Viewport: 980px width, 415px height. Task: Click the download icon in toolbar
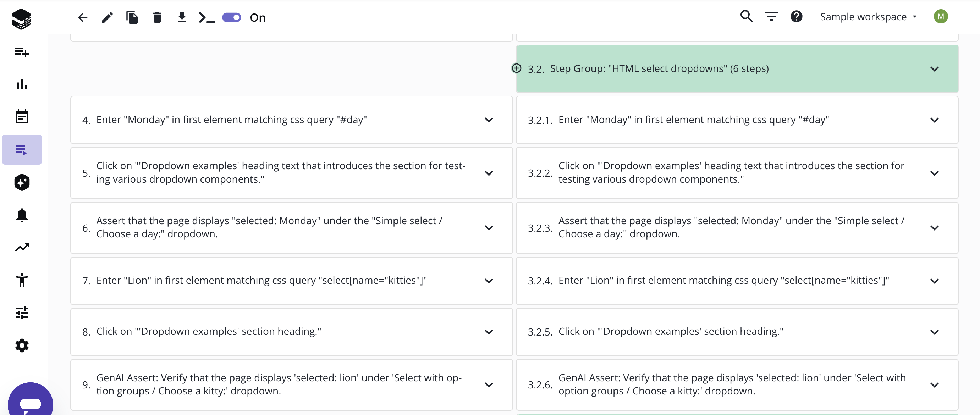point(182,17)
